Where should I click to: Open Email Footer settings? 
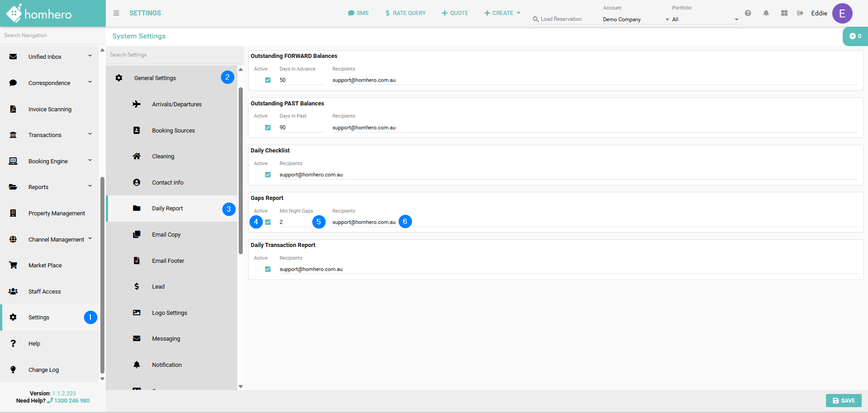click(x=168, y=261)
